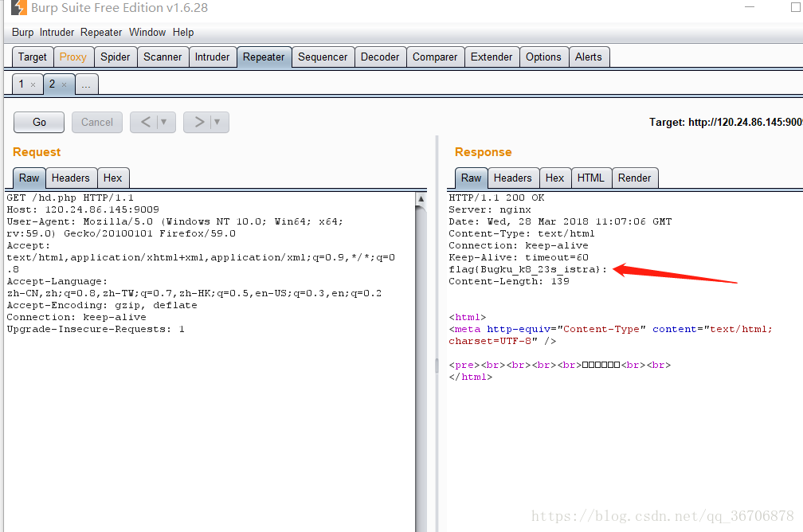Click the Target host label
This screenshot has width=803, height=532.
[x=726, y=122]
